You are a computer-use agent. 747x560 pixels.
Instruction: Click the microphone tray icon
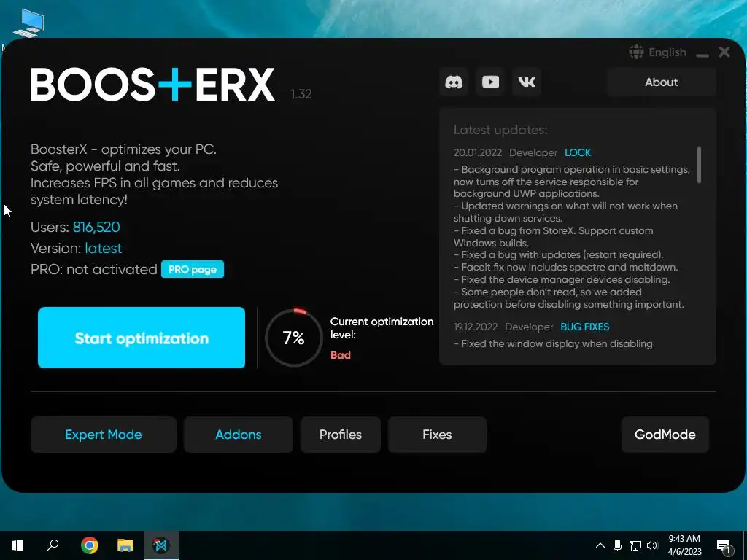click(617, 545)
